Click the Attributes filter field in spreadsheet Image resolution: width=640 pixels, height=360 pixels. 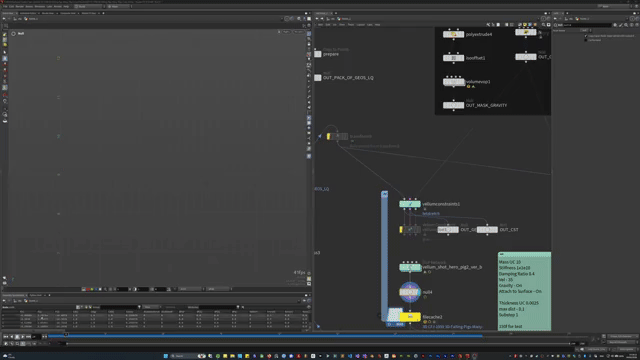coord(218,307)
